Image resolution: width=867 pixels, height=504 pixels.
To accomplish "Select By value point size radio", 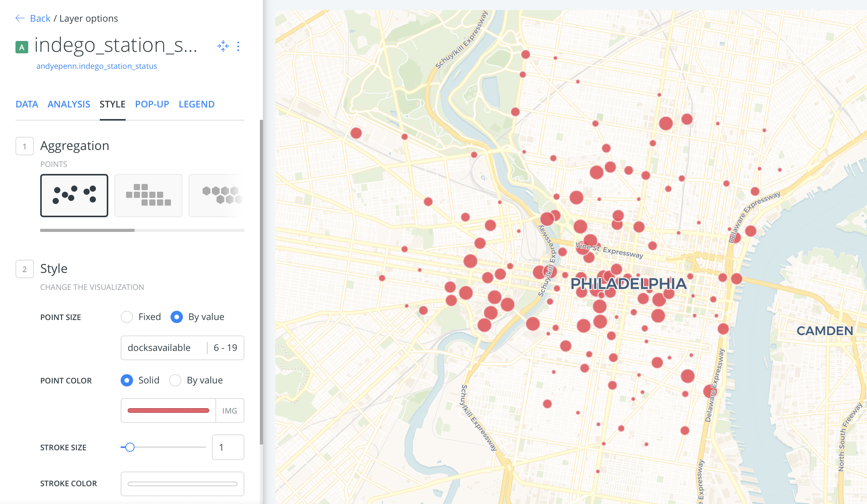I will point(177,317).
